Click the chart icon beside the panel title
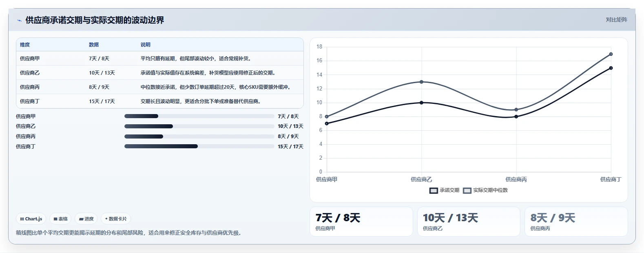Image resolution: width=644 pixels, height=253 pixels. pyautogui.click(x=19, y=20)
